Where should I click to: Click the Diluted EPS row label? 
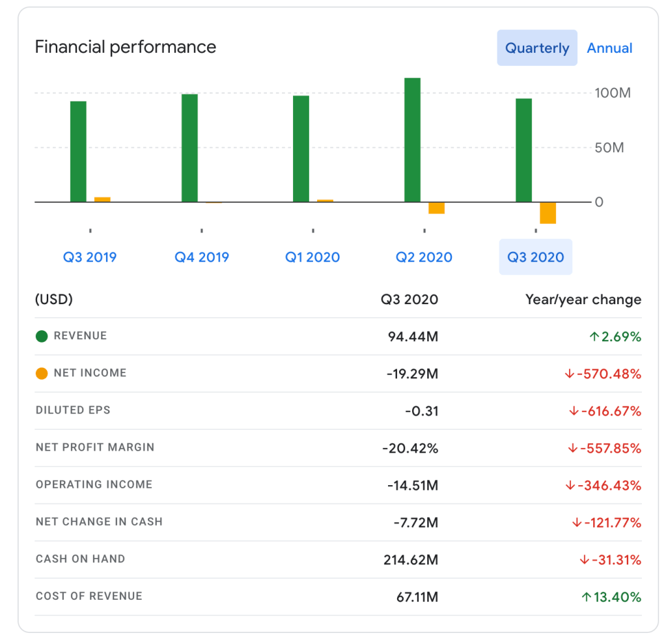[x=73, y=410]
